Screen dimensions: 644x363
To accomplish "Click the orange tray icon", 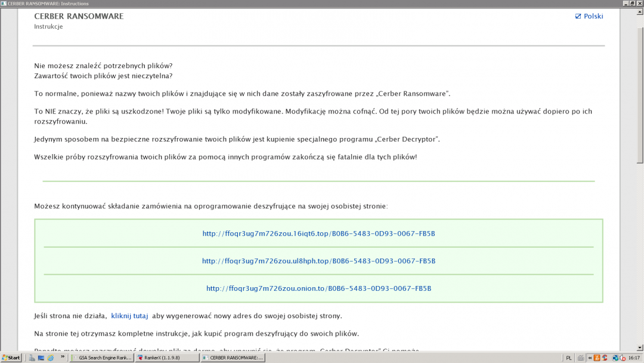I will [x=596, y=358].
